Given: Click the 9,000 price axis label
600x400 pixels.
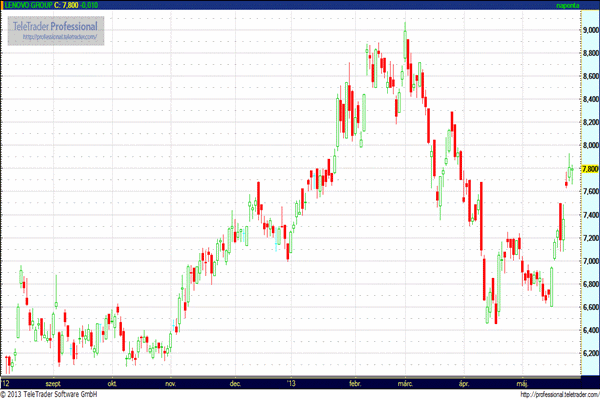Looking at the screenshot, I should 589,30.
